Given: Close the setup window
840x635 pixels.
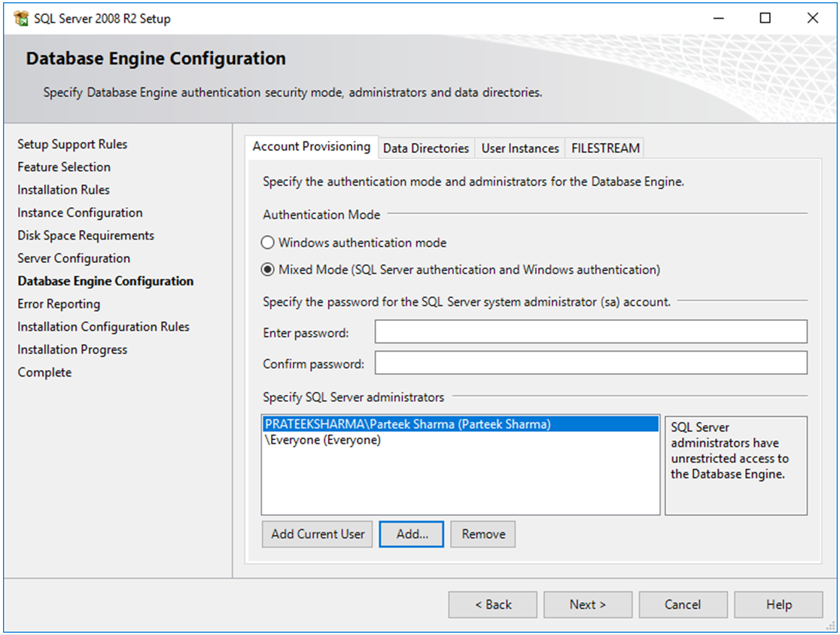Looking at the screenshot, I should click(x=813, y=18).
